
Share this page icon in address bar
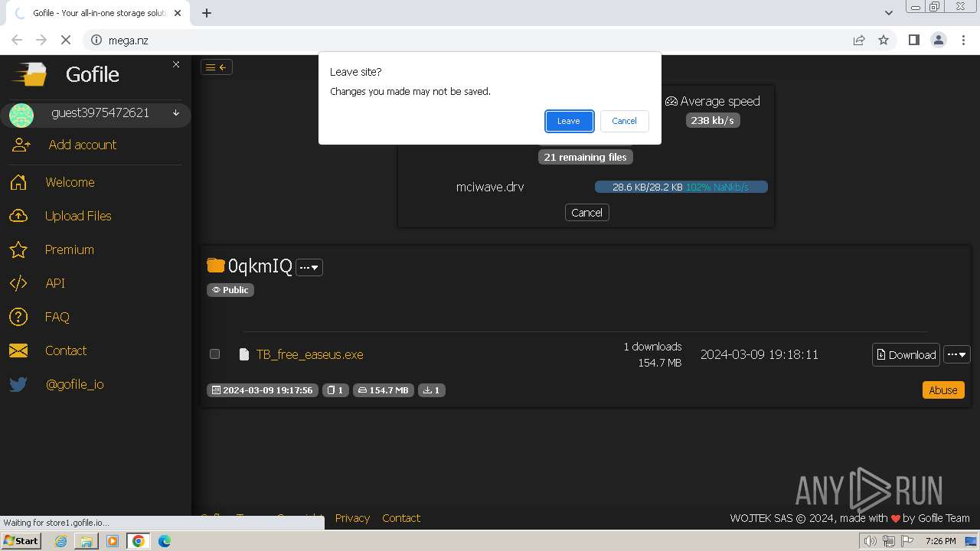point(859,41)
